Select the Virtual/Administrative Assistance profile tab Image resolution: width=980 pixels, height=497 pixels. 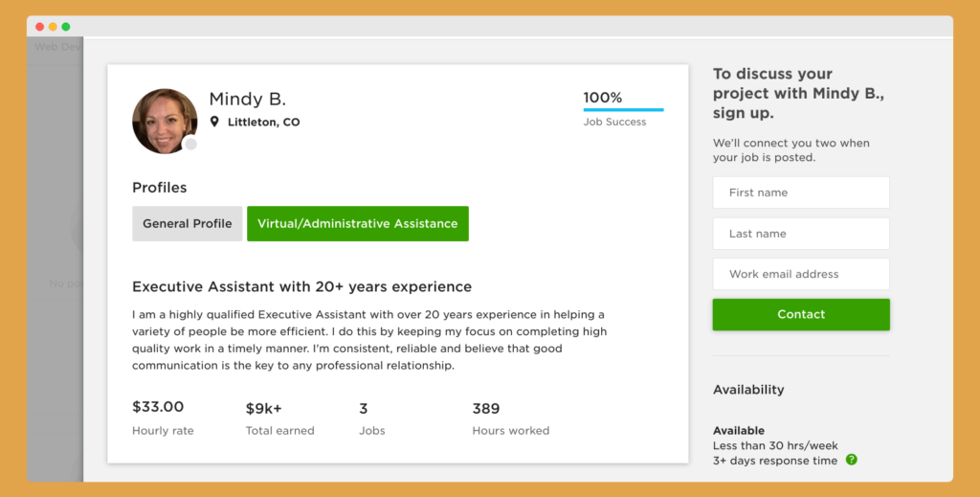(358, 224)
